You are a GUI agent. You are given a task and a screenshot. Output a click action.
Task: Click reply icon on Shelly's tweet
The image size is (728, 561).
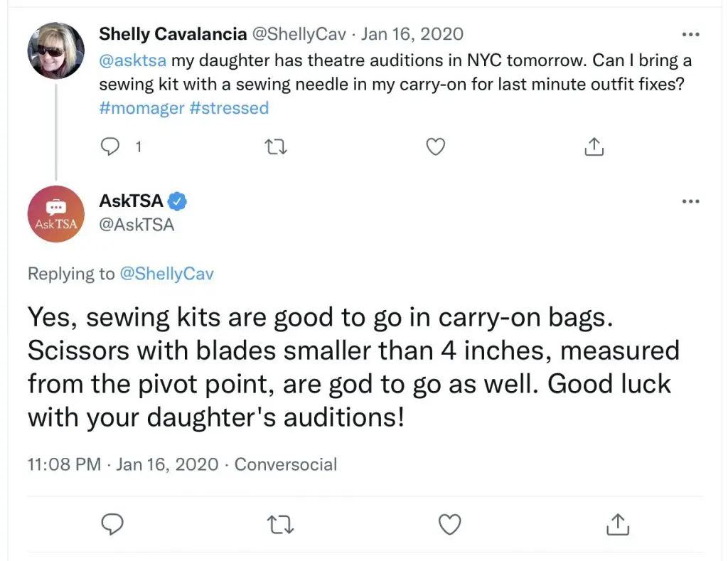click(110, 146)
